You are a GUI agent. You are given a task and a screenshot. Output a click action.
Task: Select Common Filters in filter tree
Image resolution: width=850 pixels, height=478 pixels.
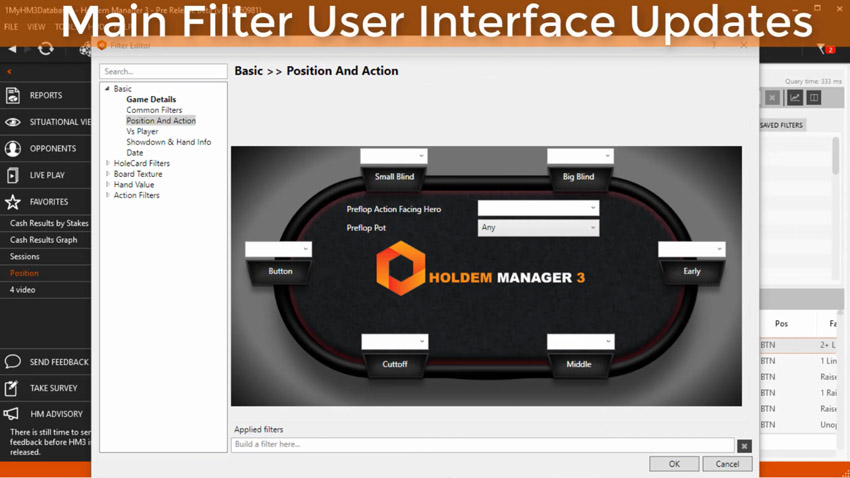point(154,110)
